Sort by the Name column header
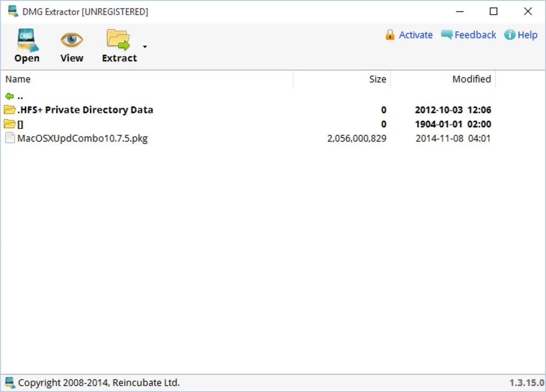The width and height of the screenshot is (546, 392). click(18, 79)
